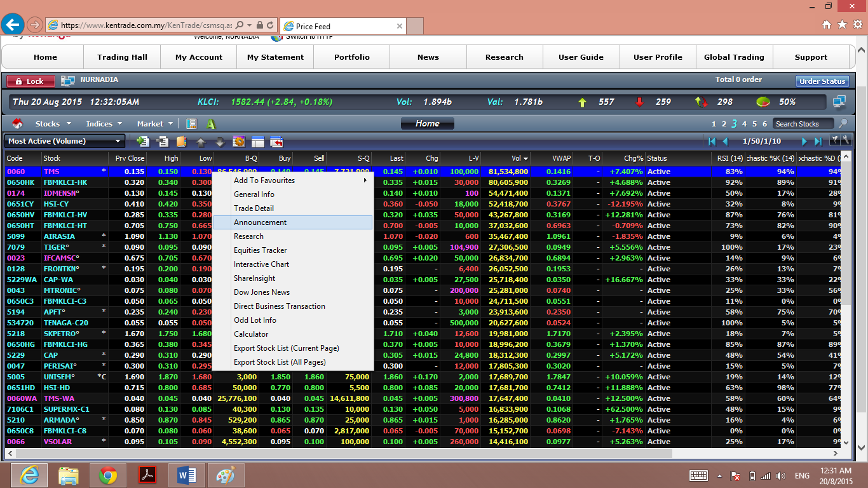Open Interactive Chart from context menu
Viewport: 868px width, 488px height.
point(292,264)
